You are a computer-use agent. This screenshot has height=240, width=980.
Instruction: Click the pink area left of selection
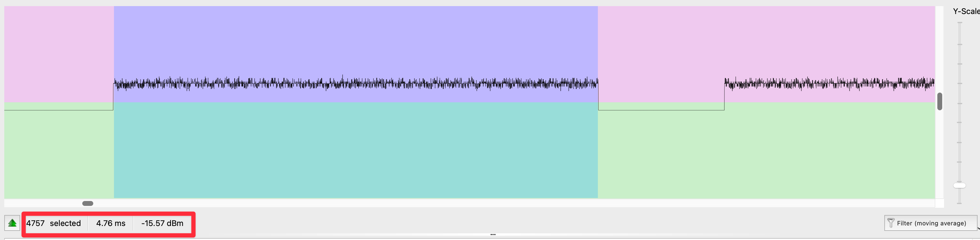tap(59, 53)
